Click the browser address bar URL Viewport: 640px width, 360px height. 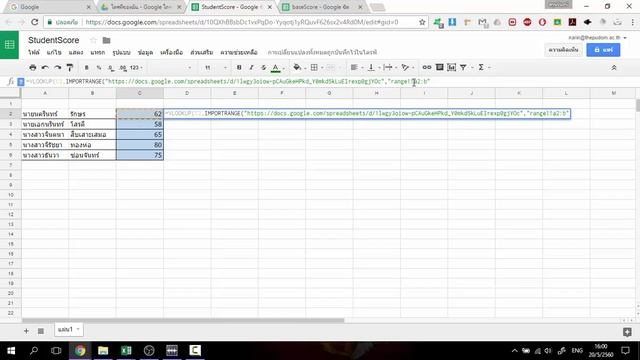(x=242, y=22)
